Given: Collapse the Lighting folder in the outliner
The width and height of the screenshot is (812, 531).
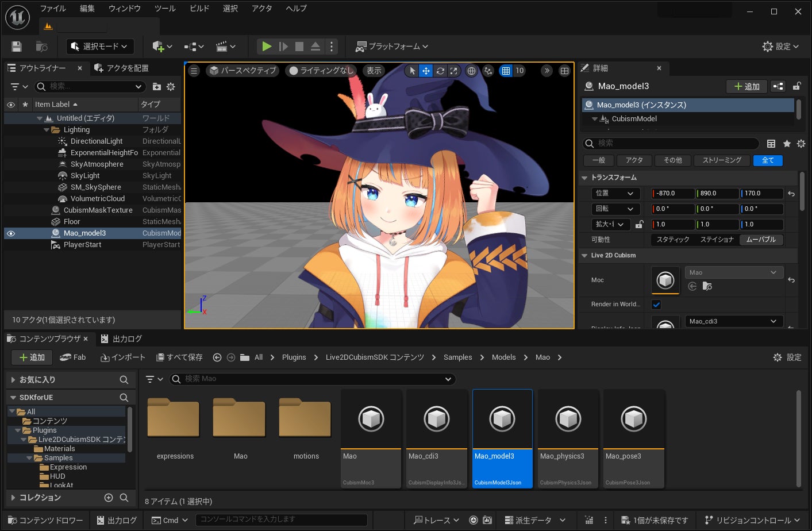Looking at the screenshot, I should [x=47, y=129].
